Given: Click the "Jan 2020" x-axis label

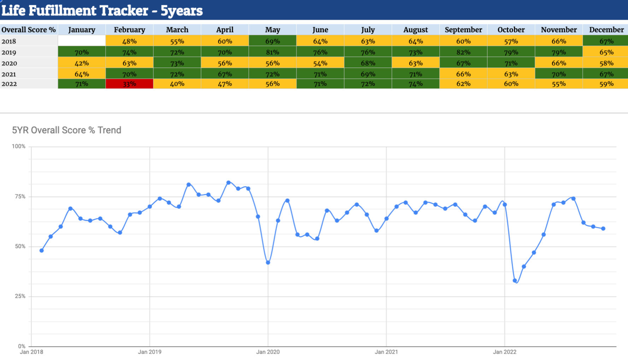Looking at the screenshot, I should [268, 352].
